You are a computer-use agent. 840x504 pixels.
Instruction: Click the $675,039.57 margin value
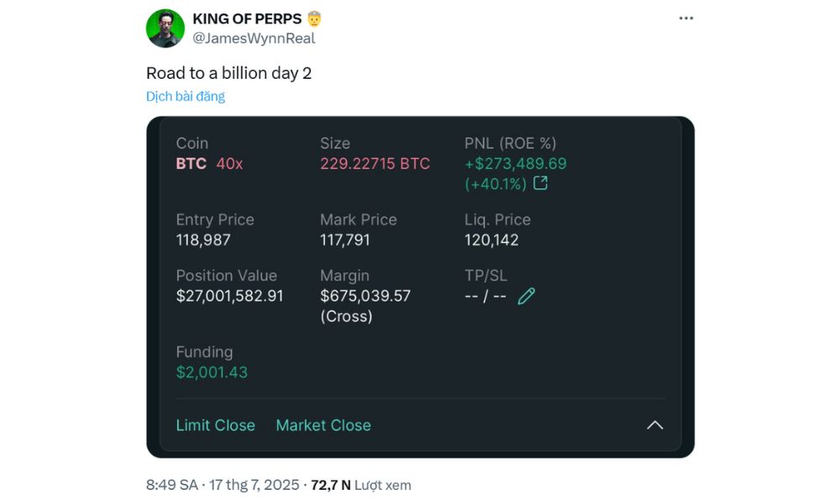(365, 296)
